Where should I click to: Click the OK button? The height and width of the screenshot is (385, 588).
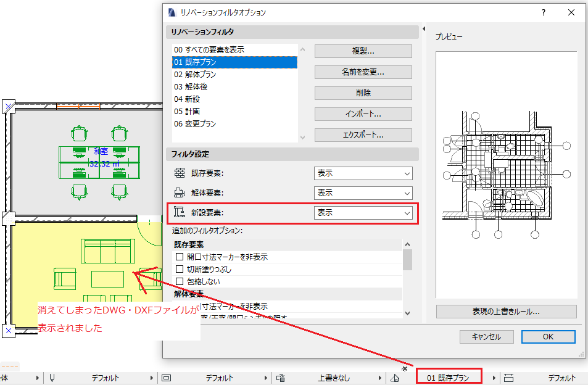click(549, 337)
